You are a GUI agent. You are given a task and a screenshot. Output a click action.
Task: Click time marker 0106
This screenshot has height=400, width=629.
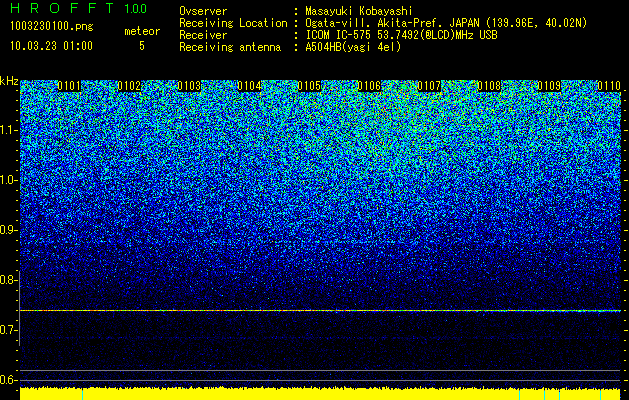369,86
